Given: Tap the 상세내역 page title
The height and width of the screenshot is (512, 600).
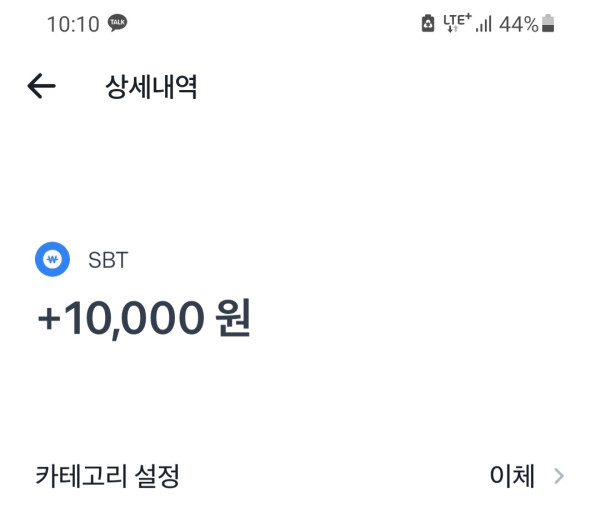Looking at the screenshot, I should pos(151,87).
